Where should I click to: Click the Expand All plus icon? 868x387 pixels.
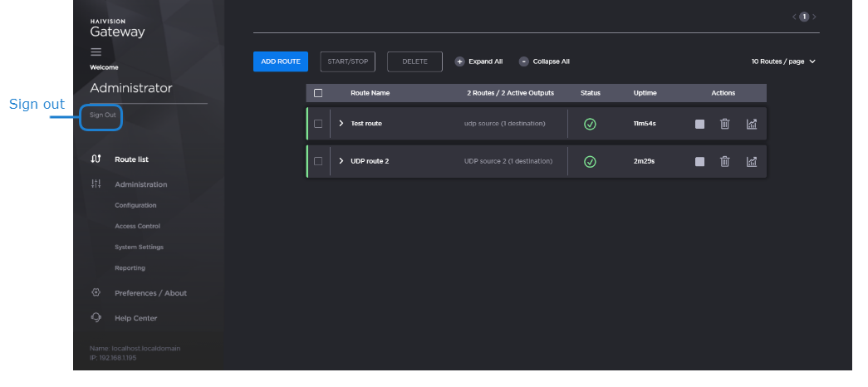(459, 61)
